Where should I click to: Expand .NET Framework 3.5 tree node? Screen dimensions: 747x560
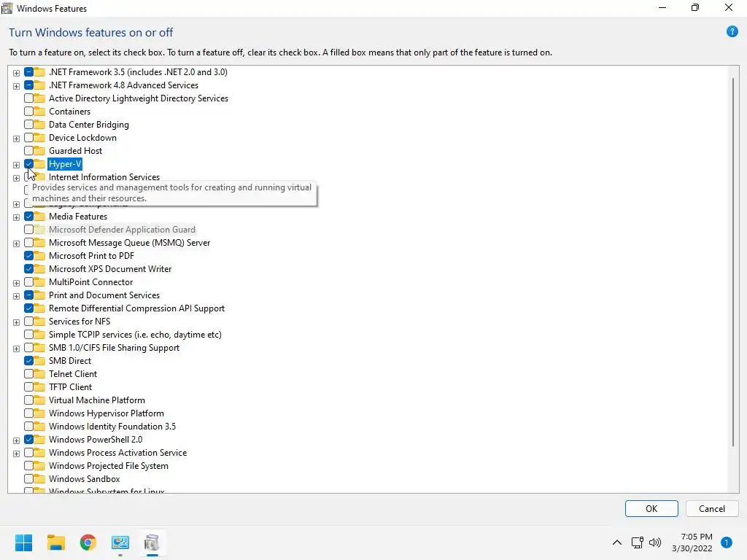[16, 73]
